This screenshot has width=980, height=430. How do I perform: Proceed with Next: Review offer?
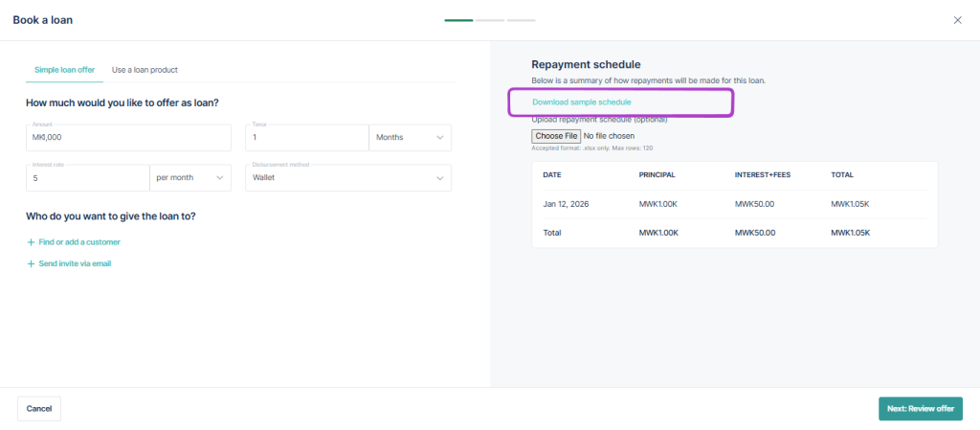tap(920, 409)
